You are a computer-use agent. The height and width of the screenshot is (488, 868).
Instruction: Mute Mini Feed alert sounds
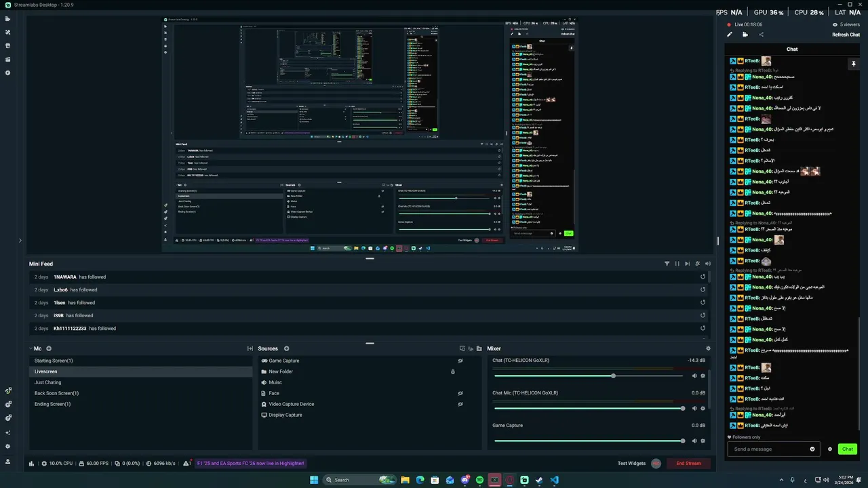click(x=708, y=264)
